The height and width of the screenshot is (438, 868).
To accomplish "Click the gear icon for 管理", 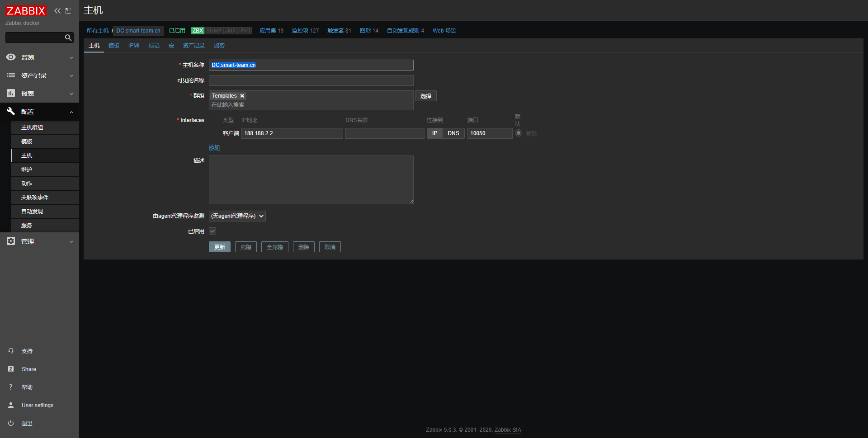I will [11, 241].
